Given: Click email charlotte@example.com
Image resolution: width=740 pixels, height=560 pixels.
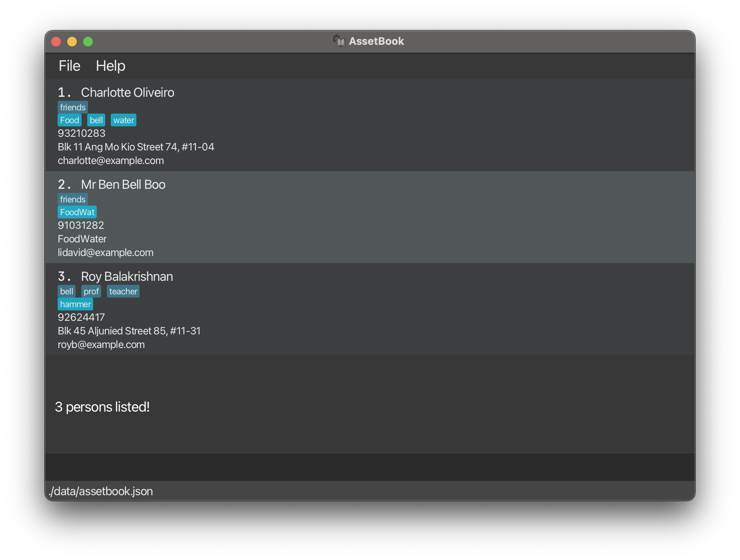Looking at the screenshot, I should click(111, 160).
